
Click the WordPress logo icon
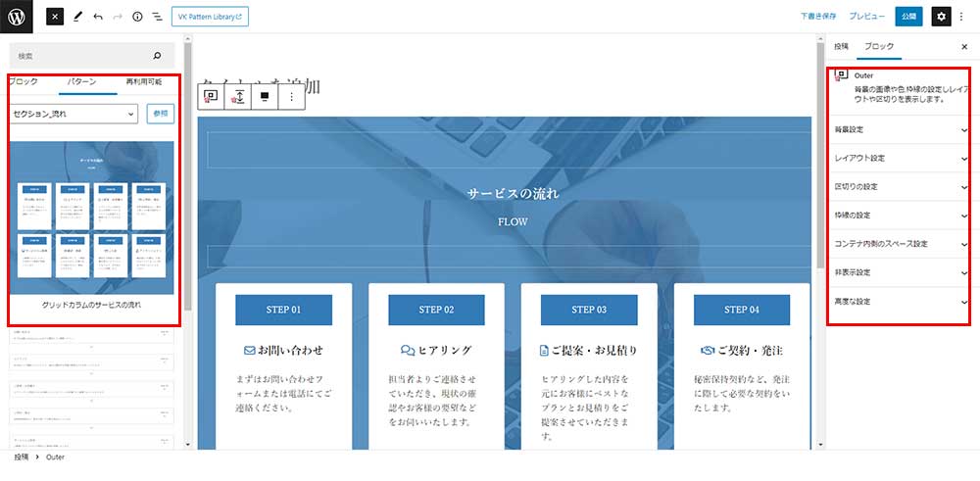click(17, 17)
